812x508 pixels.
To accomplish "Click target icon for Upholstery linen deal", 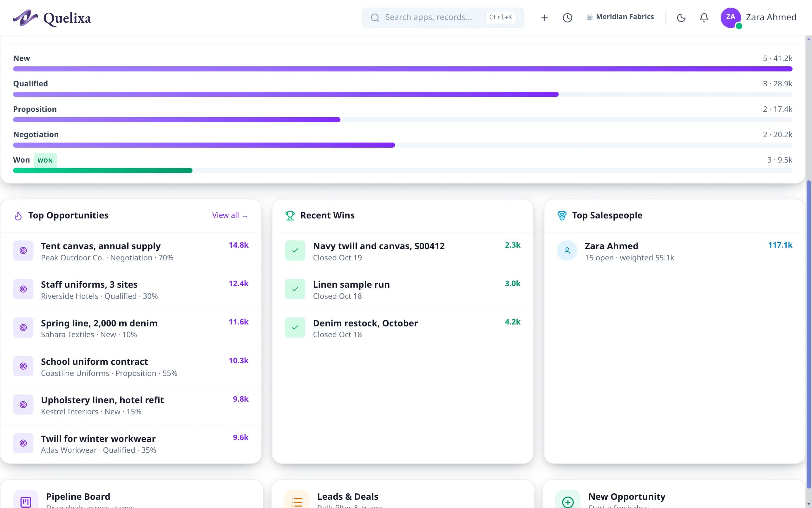I will pos(23,404).
